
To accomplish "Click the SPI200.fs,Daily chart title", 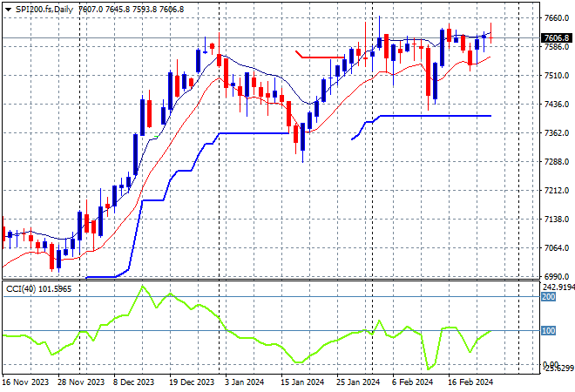I will tap(45, 8).
